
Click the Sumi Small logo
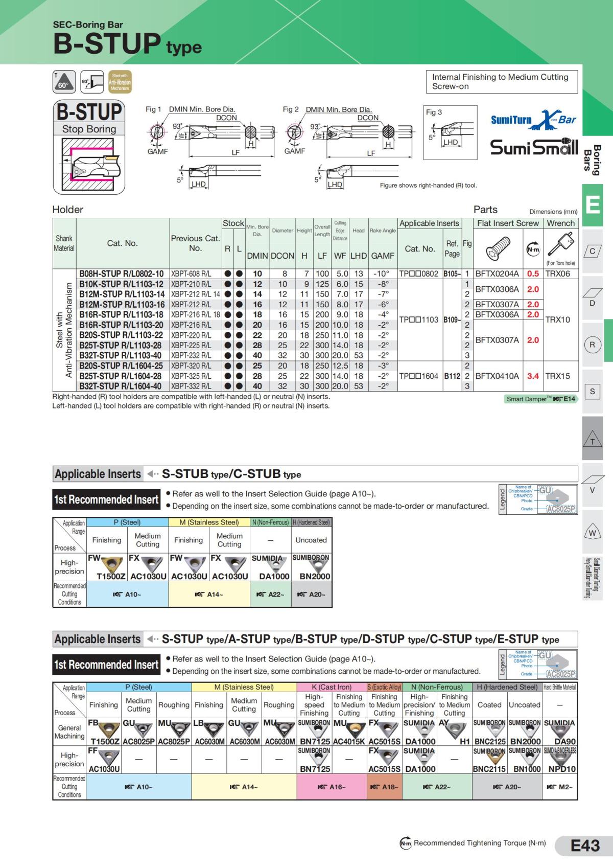[x=534, y=147]
